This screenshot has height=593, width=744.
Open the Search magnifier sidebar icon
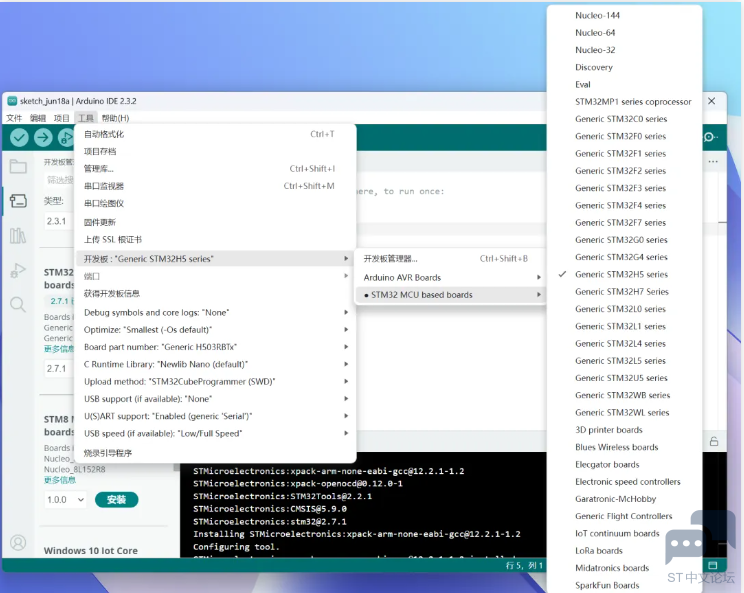[18, 305]
